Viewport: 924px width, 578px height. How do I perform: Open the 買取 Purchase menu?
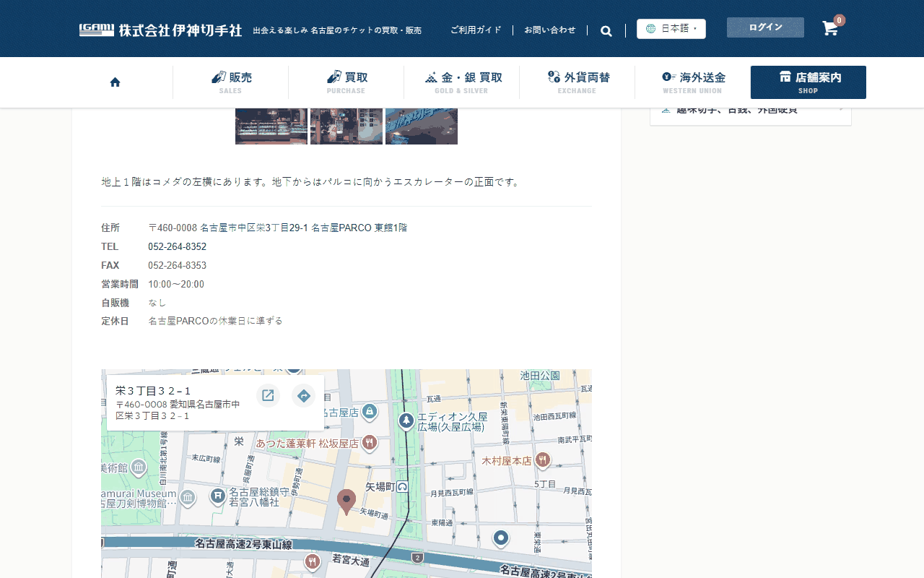[x=346, y=82]
